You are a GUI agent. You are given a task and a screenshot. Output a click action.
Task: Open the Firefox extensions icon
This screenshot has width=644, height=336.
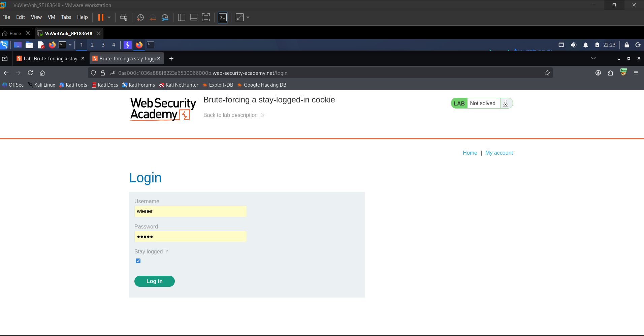[x=610, y=73]
